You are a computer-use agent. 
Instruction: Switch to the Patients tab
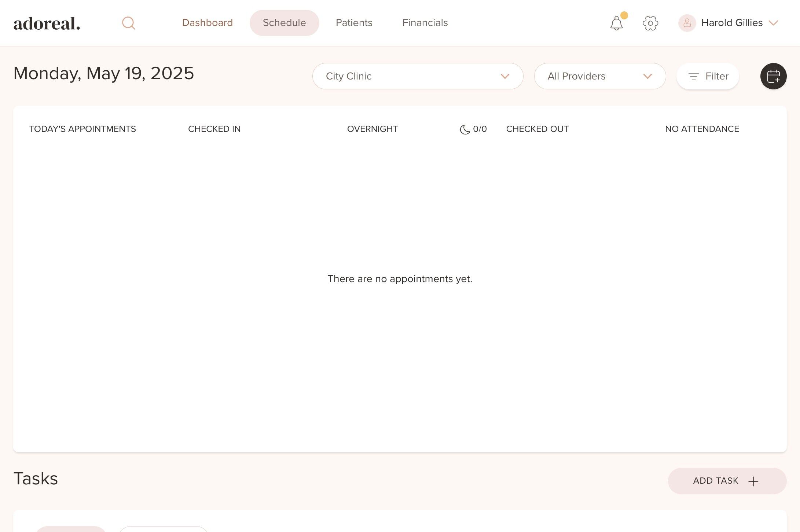tap(354, 23)
